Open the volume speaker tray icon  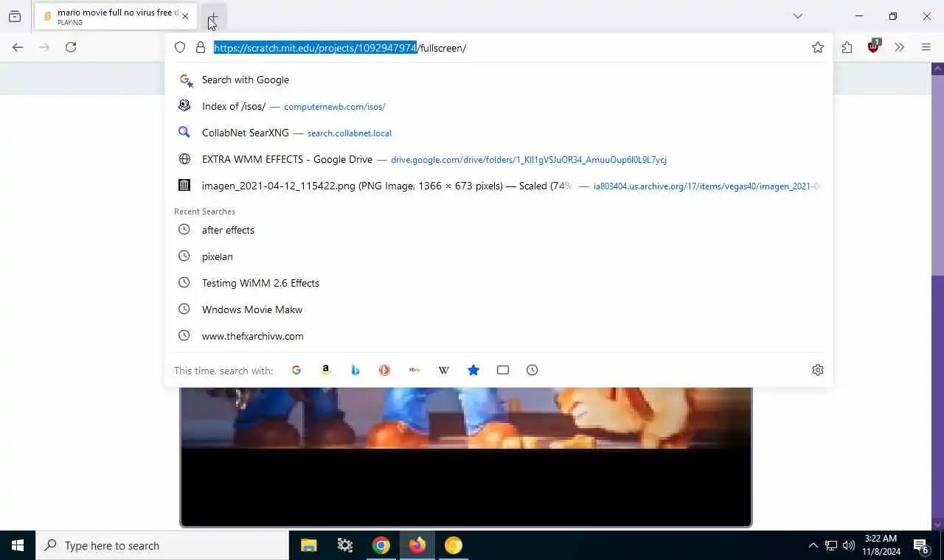pos(849,545)
